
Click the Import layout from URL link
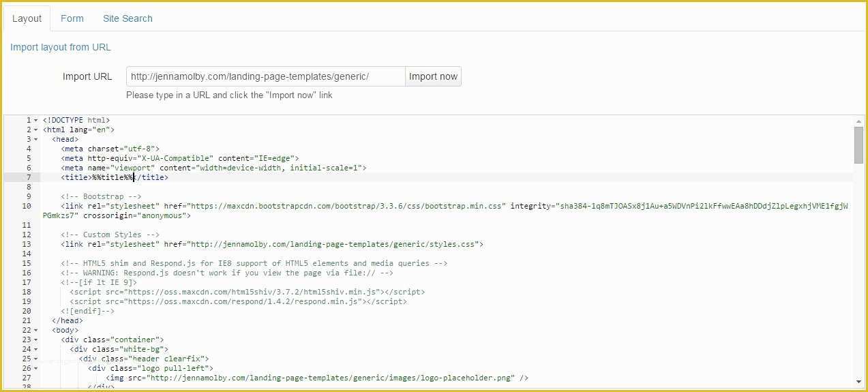pos(61,47)
